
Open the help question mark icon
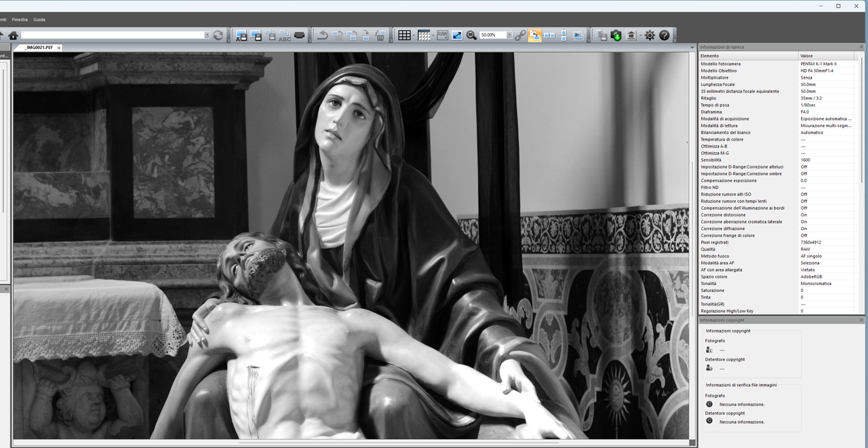pos(664,35)
